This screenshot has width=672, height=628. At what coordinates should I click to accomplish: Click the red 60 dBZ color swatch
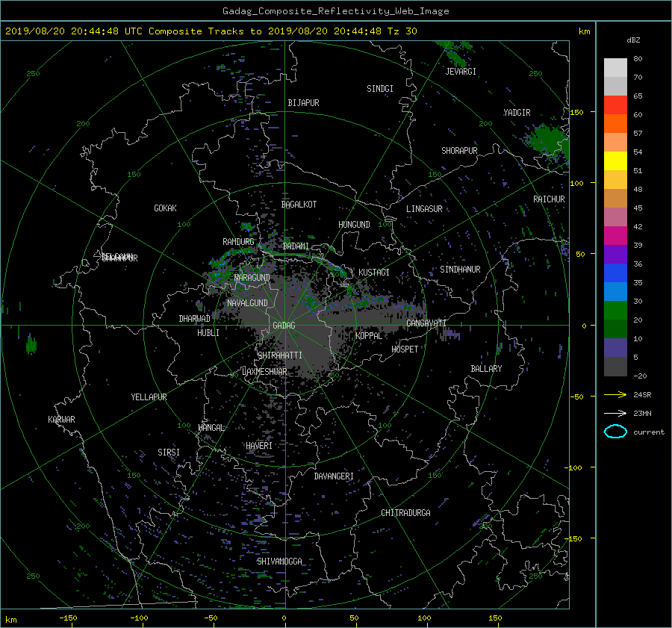[x=615, y=105]
